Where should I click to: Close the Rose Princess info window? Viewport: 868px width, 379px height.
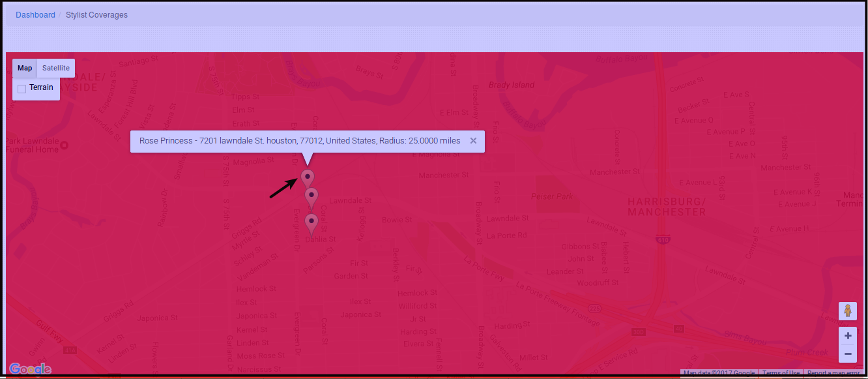(x=474, y=140)
